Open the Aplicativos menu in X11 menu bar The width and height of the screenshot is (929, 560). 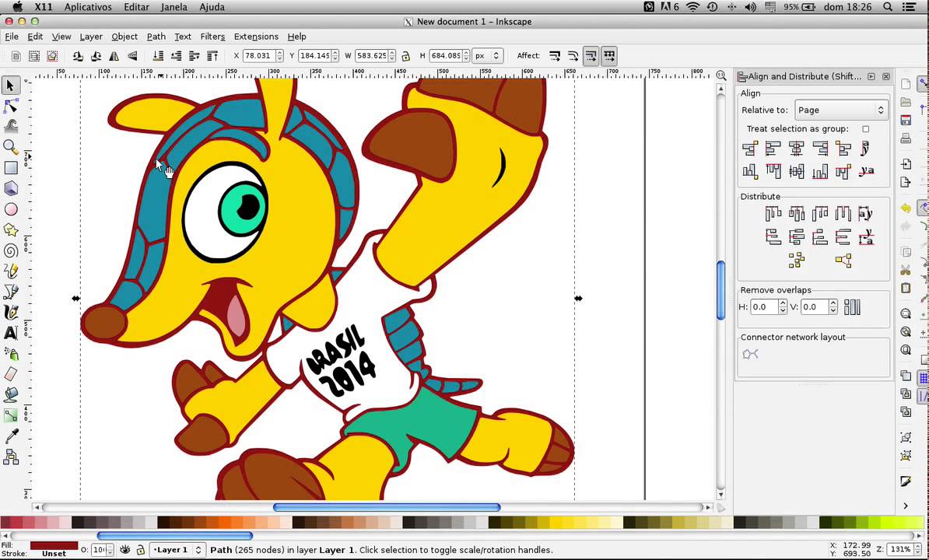point(88,7)
